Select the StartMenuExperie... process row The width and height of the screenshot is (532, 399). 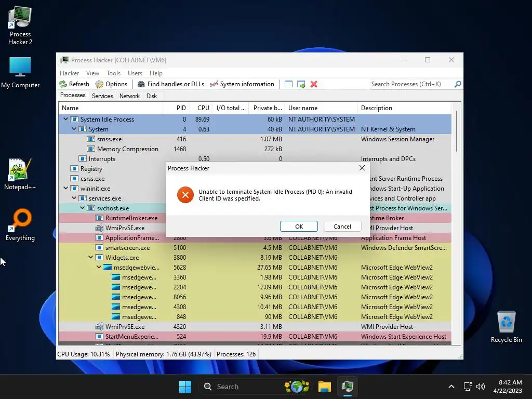255,337
